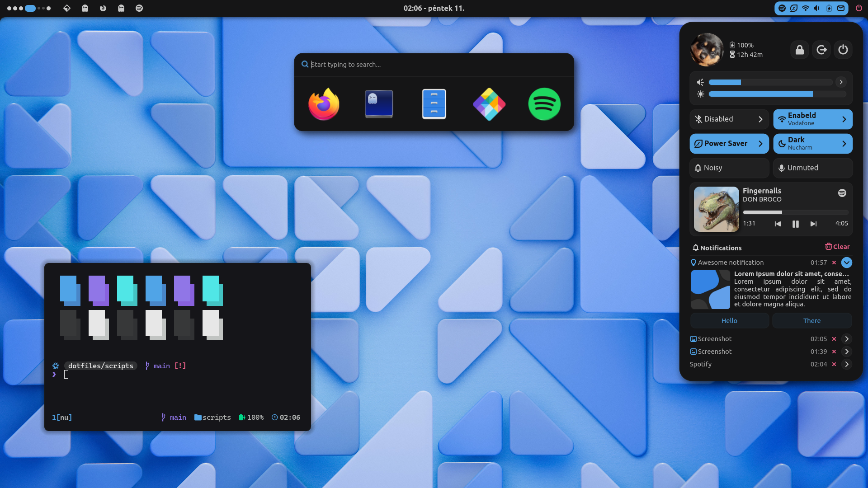Collapse the Awesome notification

point(846,263)
